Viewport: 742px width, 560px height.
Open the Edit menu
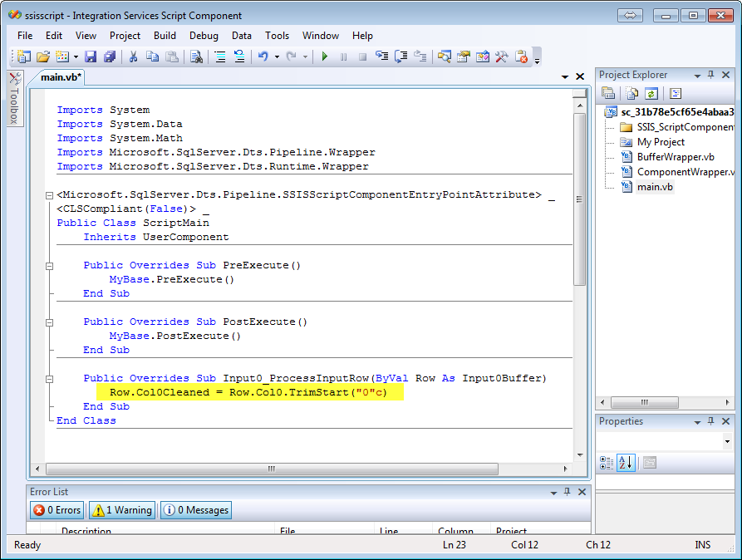[54, 36]
